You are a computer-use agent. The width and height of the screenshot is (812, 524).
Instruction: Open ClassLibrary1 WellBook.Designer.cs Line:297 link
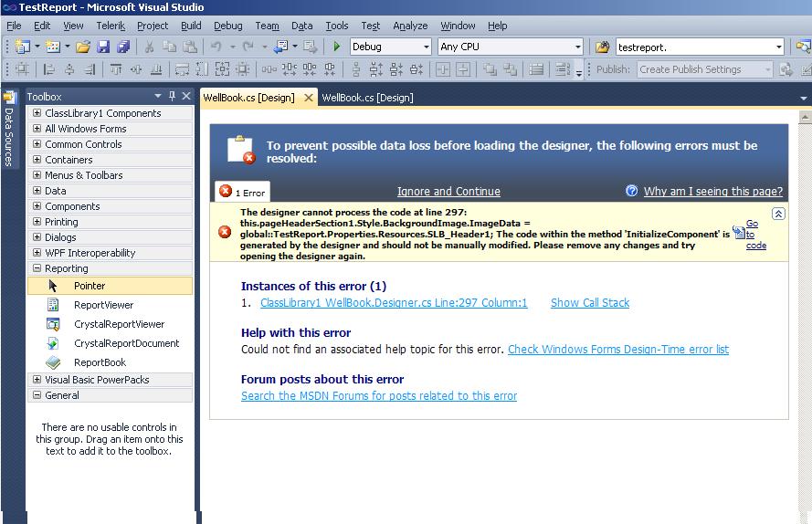coord(394,303)
